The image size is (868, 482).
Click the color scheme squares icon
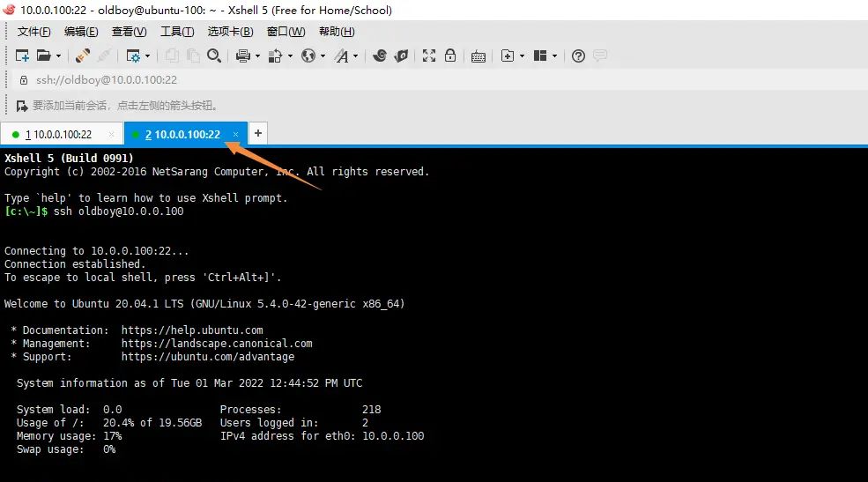pos(275,56)
